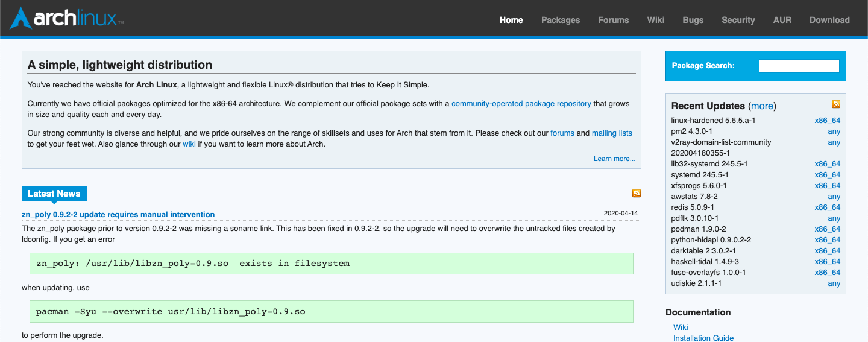This screenshot has height=342, width=868.
Task: Open the Installation Guide documentation link
Action: point(703,338)
